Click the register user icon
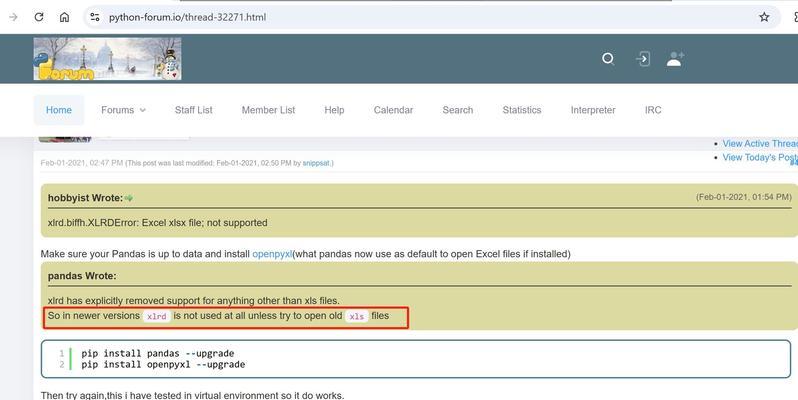The image size is (798, 400). 675,59
